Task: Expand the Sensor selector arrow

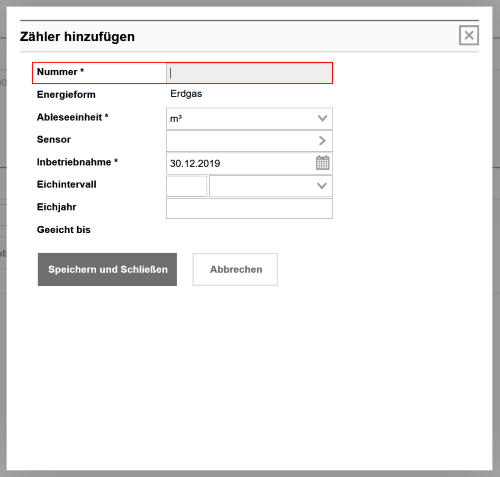Action: (322, 141)
